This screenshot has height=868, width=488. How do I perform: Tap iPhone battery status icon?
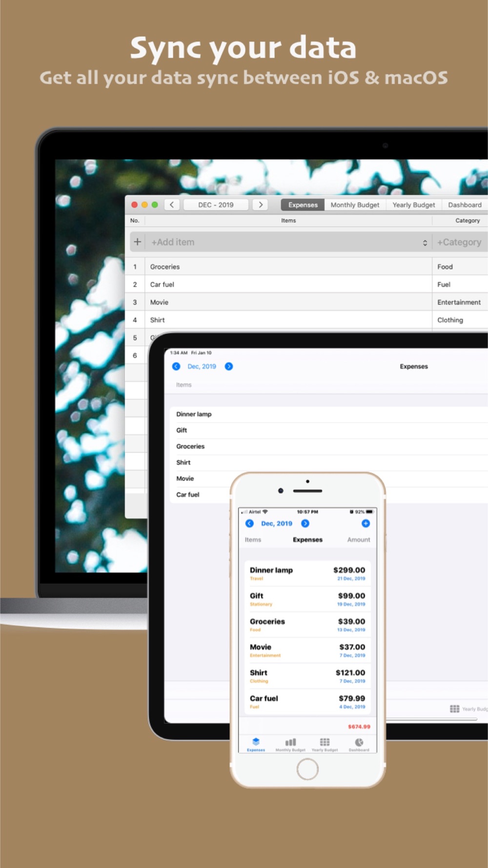[370, 512]
